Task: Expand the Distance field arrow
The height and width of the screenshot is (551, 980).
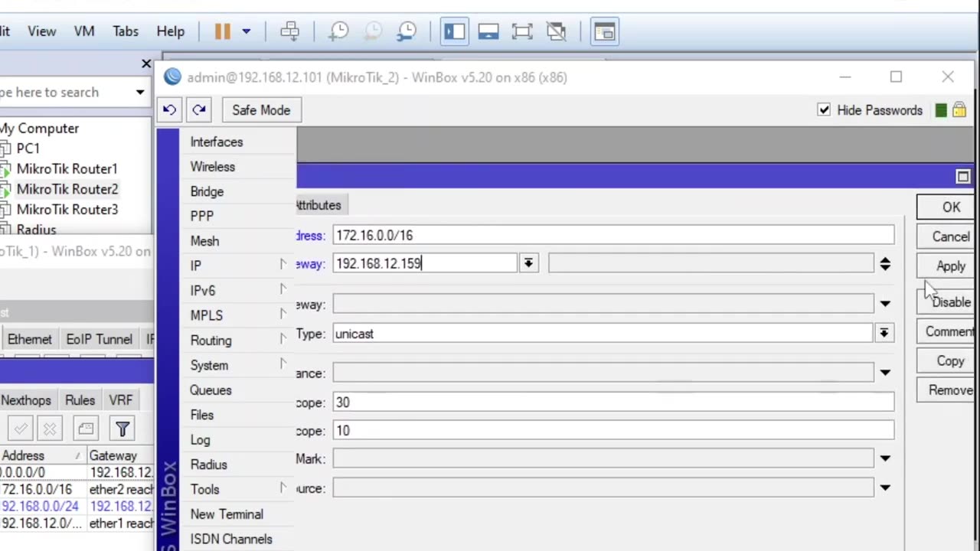Action: tap(885, 373)
